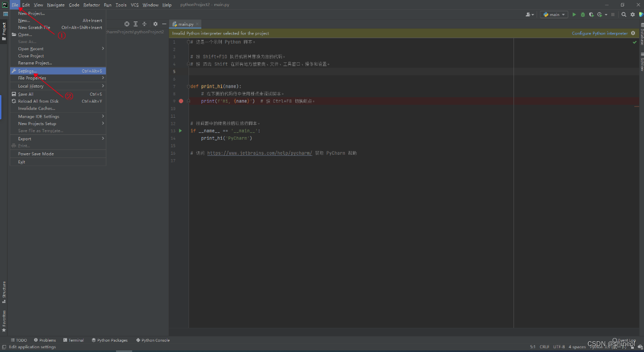Hide the Project panel with minus icon
Viewport: 644px width, 352px height.
(164, 24)
